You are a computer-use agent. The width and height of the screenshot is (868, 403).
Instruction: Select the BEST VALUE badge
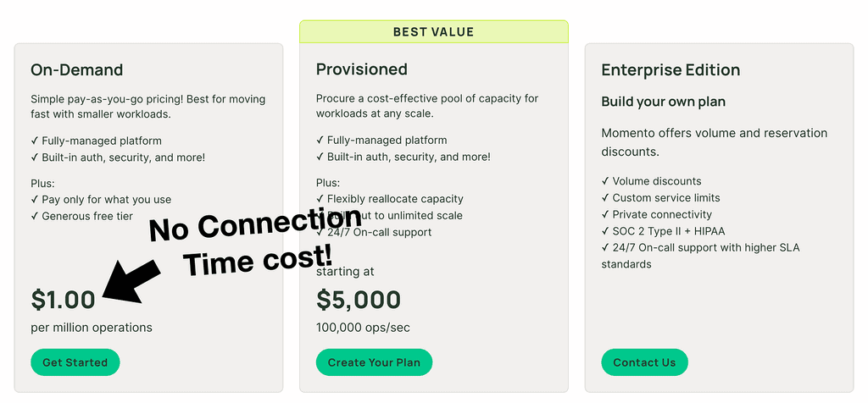tap(433, 32)
